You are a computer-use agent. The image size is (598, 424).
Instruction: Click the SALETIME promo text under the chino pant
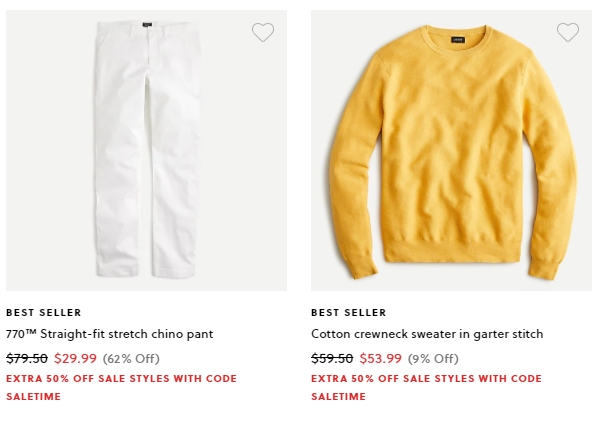(34, 397)
